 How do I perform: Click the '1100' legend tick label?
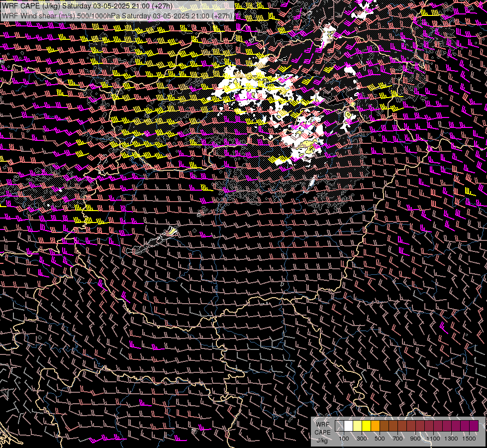pos(433,439)
